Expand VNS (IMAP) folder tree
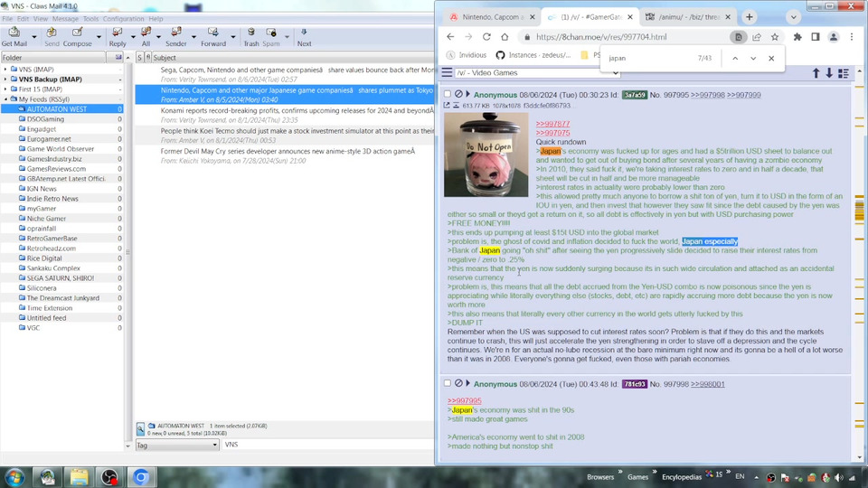 [x=5, y=70]
